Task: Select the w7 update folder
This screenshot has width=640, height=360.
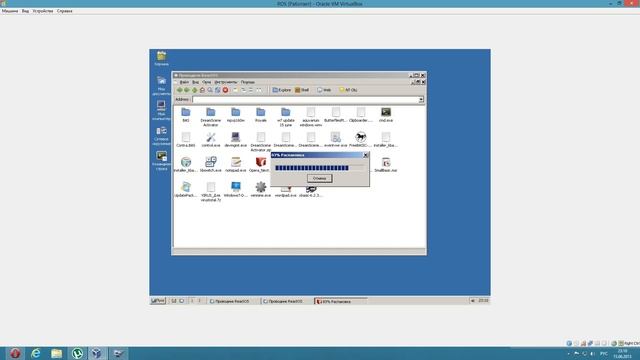Action: (286, 117)
